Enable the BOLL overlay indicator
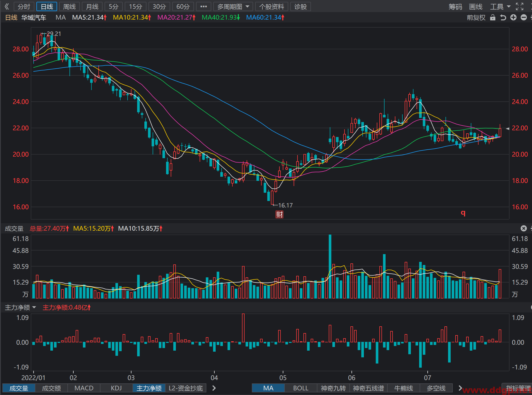 [x=301, y=388]
